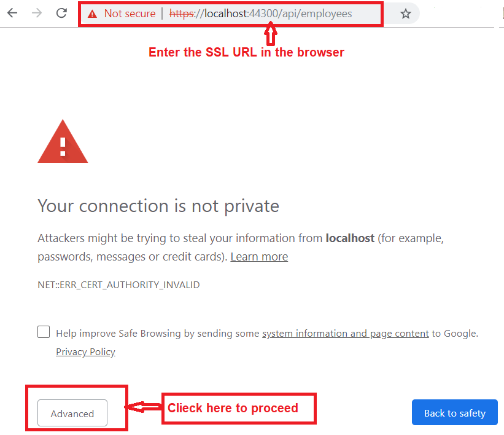
Task: Click the browser back arrow
Action: (12, 14)
